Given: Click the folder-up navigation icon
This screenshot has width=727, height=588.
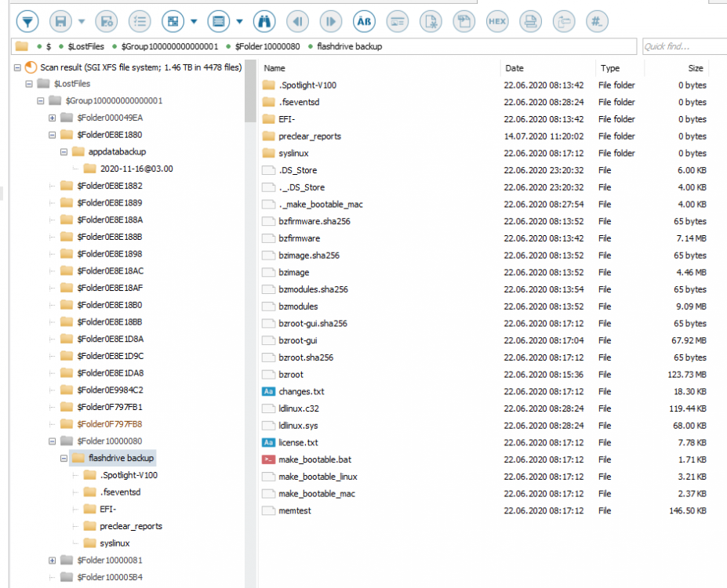Looking at the screenshot, I should pyautogui.click(x=564, y=21).
